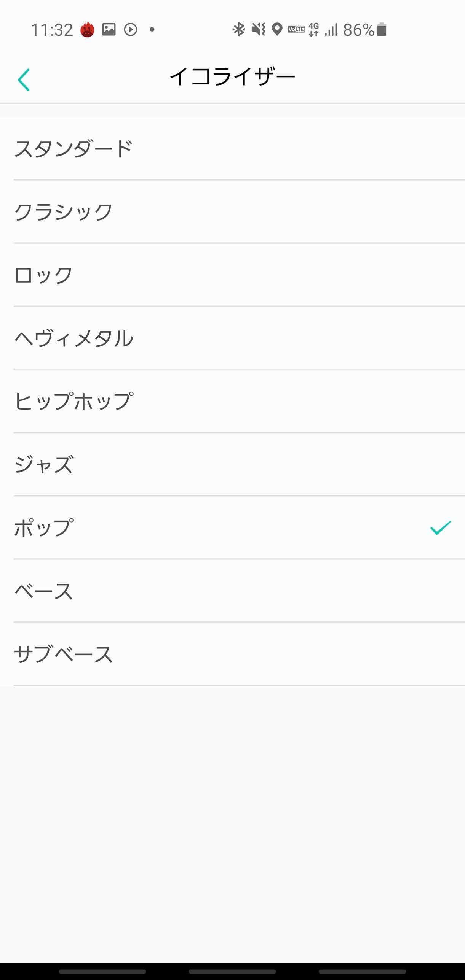This screenshot has width=465, height=980.
Task: Tap the center home navigation bar pill
Action: tap(232, 971)
